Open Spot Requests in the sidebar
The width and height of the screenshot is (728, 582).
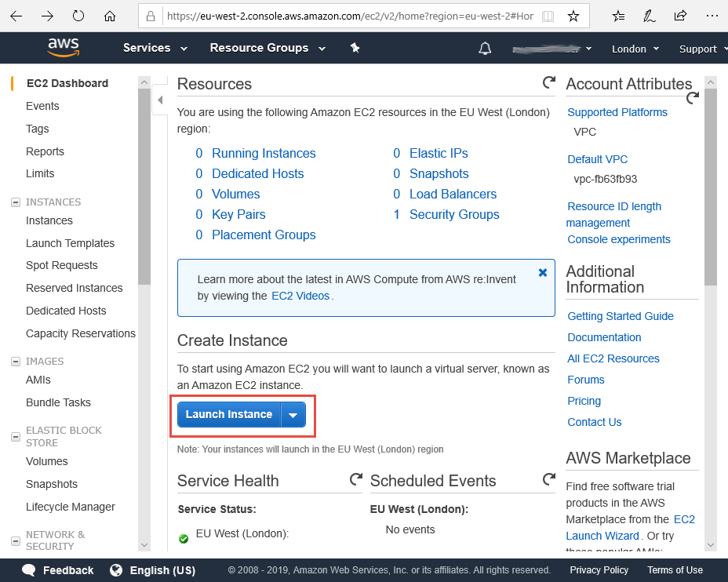pyautogui.click(x=62, y=265)
